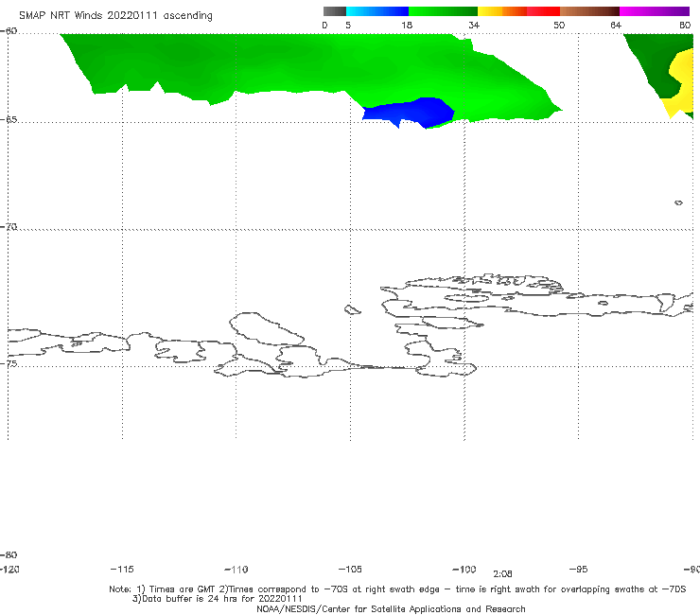Click the note line beginning 'Note: 1) Times are GMT'
The width and height of the screenshot is (700, 615).
pyautogui.click(x=397, y=589)
